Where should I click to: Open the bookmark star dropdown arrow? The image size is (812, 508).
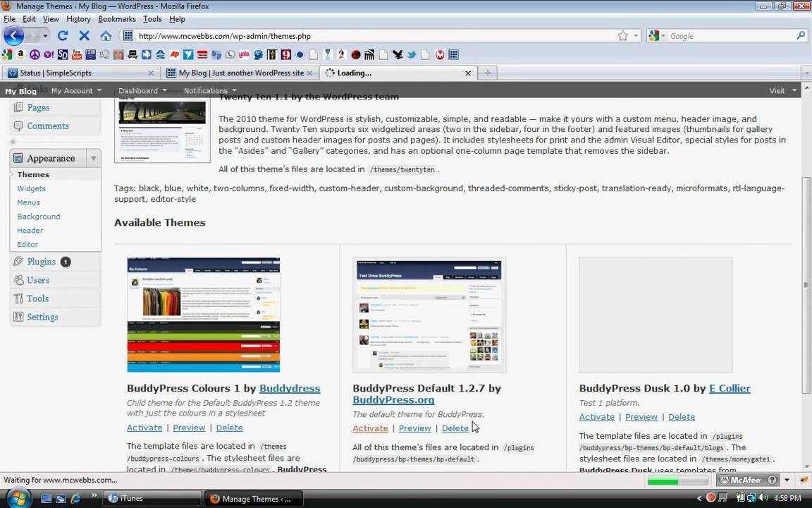click(636, 36)
